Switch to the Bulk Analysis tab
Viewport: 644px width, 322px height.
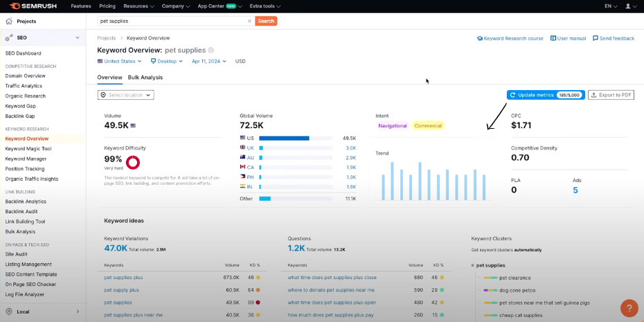point(145,78)
